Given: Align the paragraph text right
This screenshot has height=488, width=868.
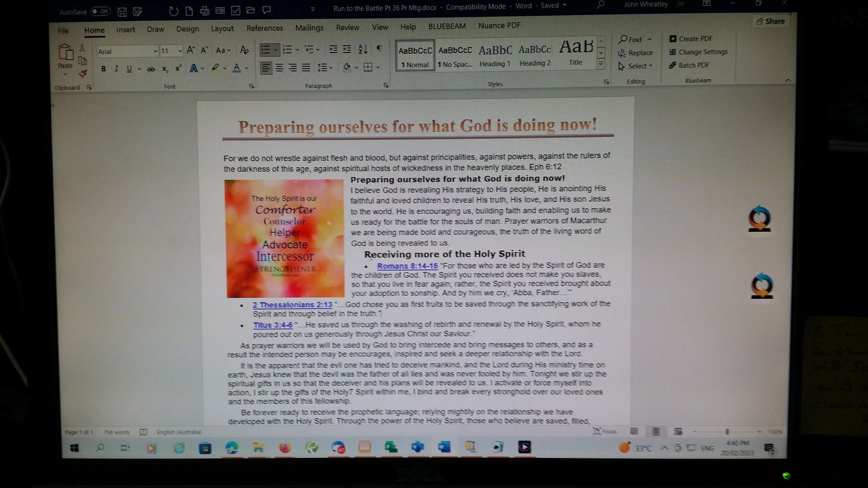Looking at the screenshot, I should click(x=293, y=68).
